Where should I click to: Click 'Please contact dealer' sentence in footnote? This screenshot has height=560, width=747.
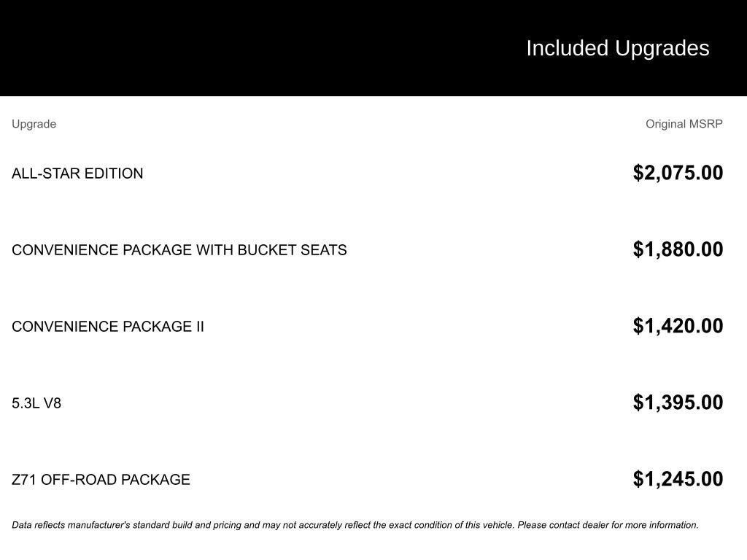608,525
